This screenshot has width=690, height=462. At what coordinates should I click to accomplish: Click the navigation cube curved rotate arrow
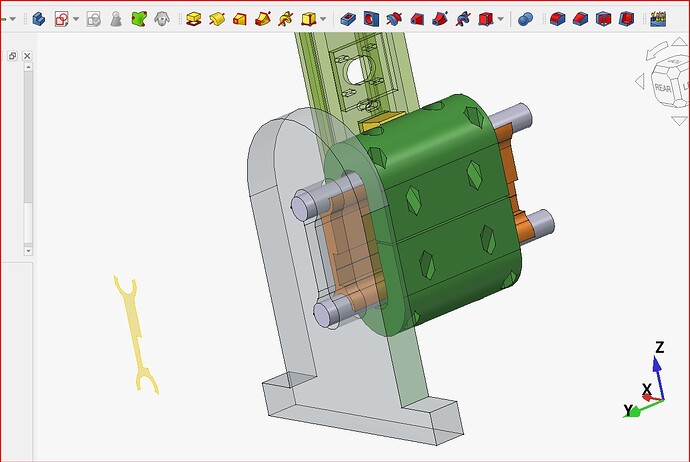point(657,50)
